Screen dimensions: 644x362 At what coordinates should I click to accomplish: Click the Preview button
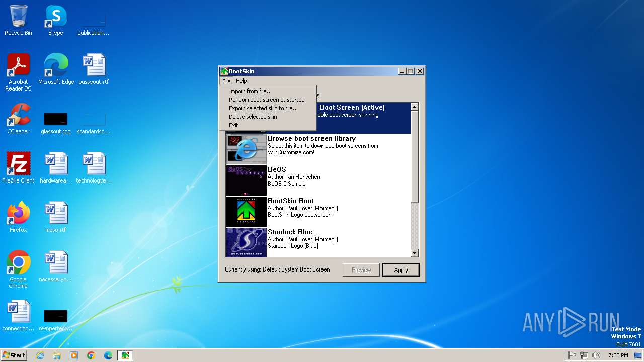[361, 270]
